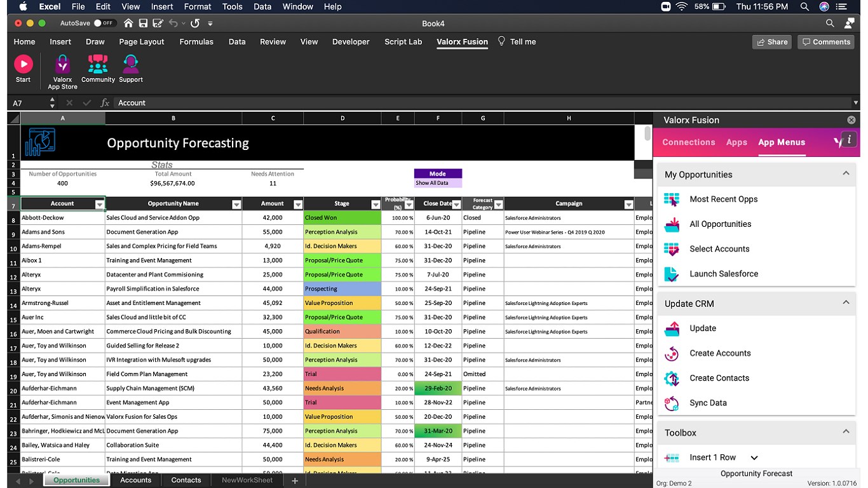This screenshot has width=868, height=488.
Task: Select column D header
Action: click(x=342, y=118)
